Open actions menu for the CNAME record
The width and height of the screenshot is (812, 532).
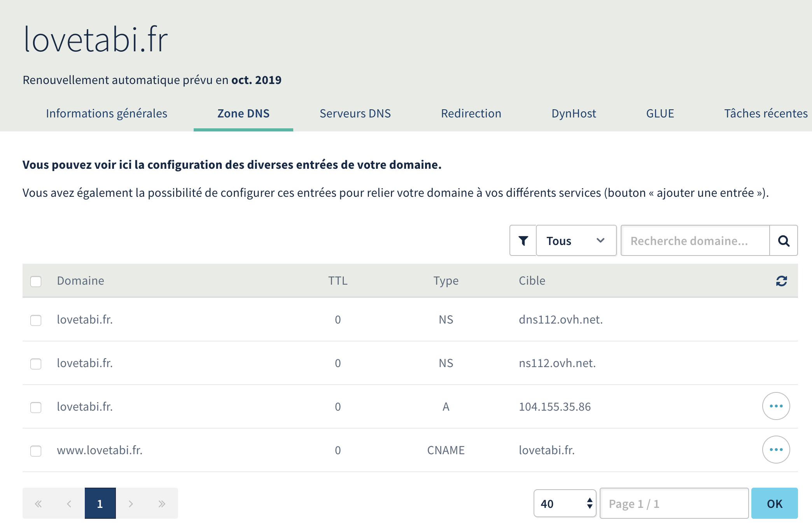coord(776,450)
